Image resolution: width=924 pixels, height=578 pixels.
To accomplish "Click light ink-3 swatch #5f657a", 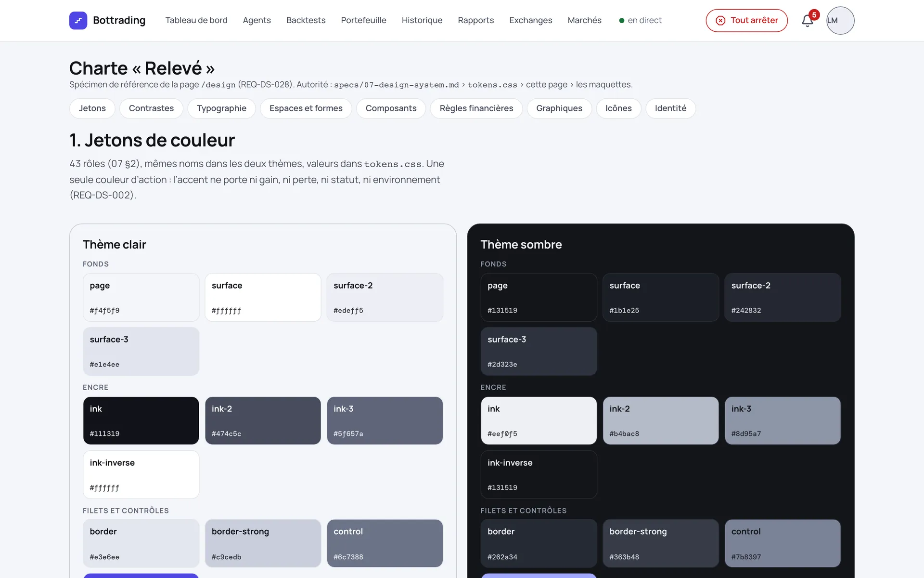I will (385, 420).
